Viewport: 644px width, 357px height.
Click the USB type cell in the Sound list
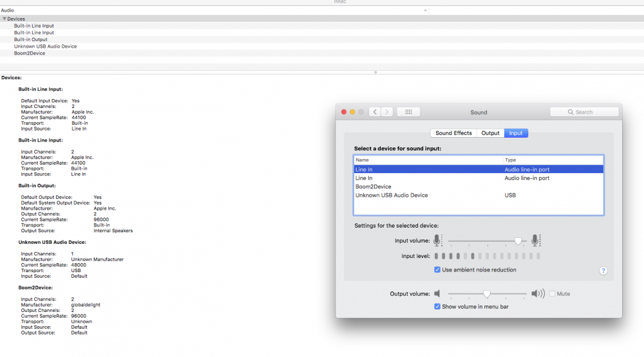pyautogui.click(x=510, y=196)
